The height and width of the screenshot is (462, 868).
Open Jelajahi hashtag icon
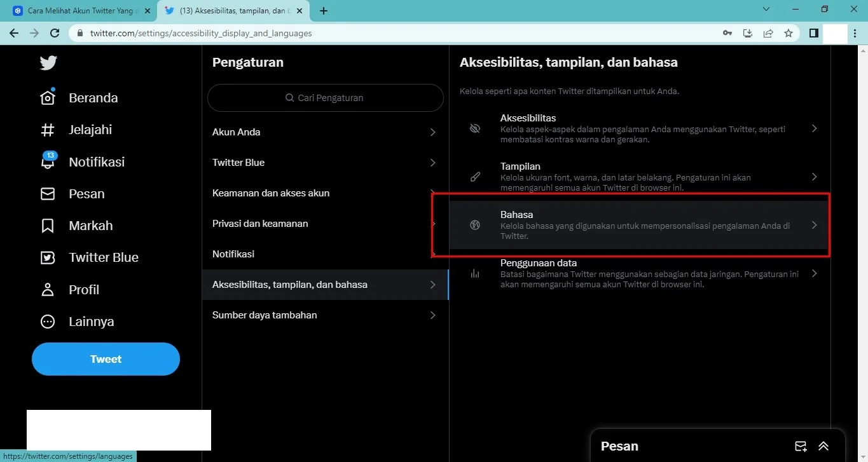pos(48,130)
